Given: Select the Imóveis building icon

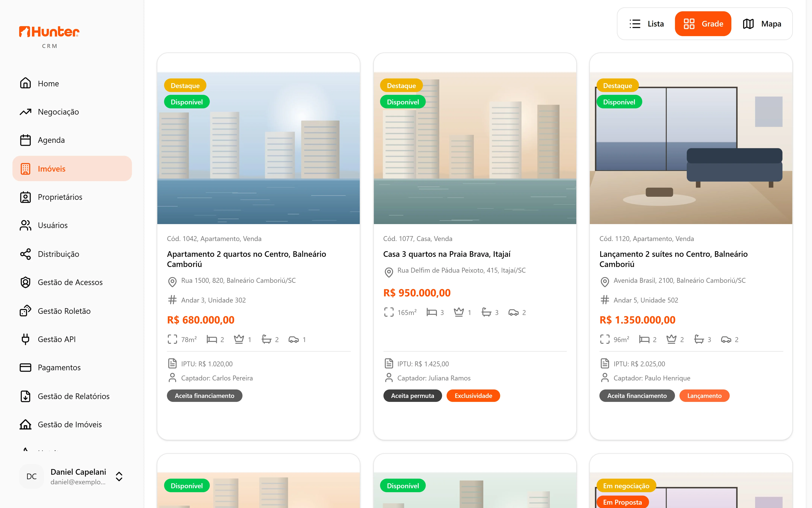Looking at the screenshot, I should coord(26,169).
